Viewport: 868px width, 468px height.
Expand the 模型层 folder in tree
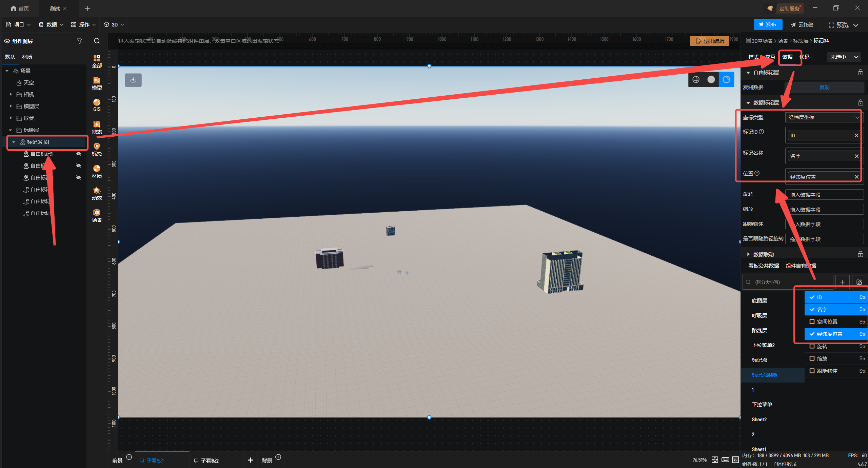click(x=11, y=106)
